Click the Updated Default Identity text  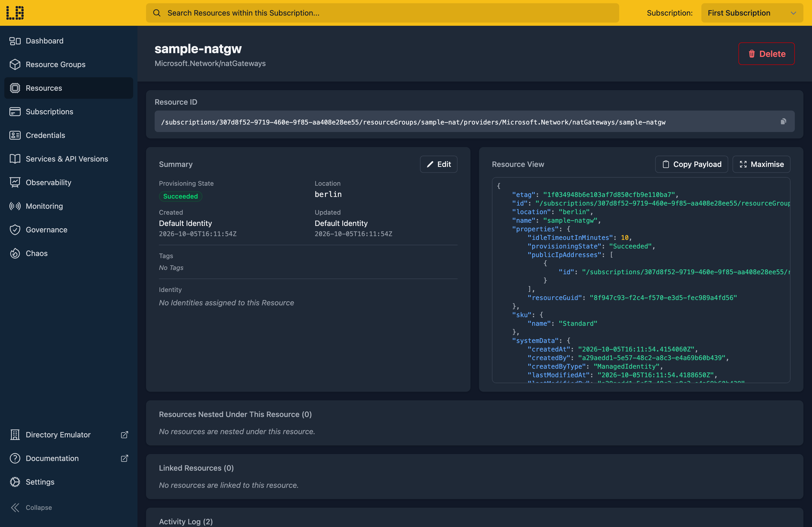point(341,223)
